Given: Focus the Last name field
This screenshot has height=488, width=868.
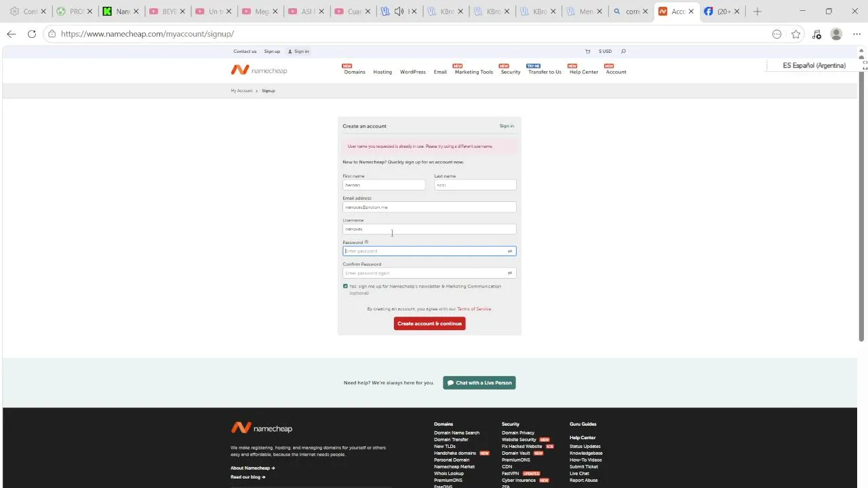Looking at the screenshot, I should point(475,185).
